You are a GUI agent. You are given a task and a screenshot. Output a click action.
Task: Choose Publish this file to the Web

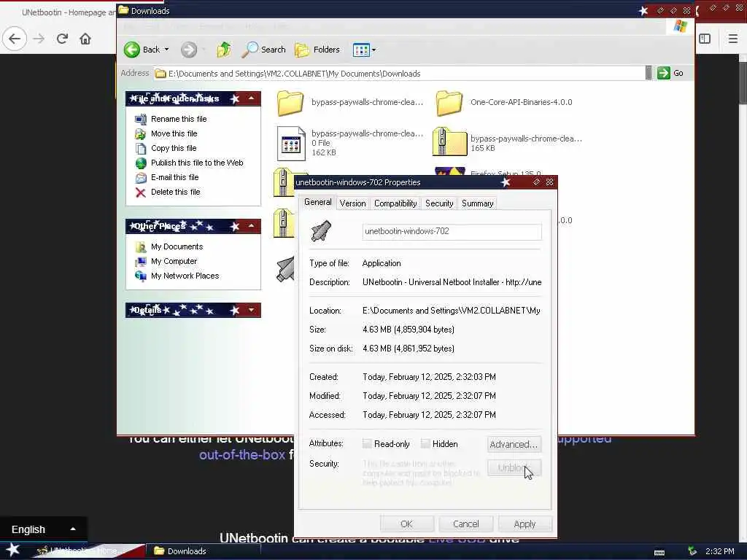tap(197, 163)
